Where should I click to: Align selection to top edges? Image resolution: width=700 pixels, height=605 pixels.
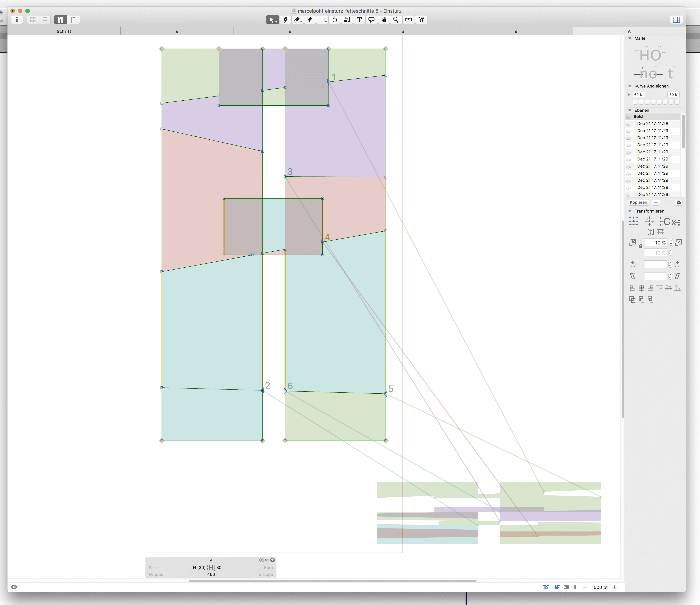pyautogui.click(x=659, y=288)
